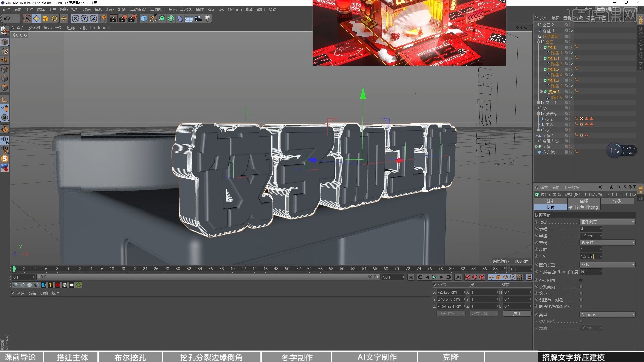Click Render View clapperboard icon
The width and height of the screenshot is (644, 362).
[x=114, y=19]
